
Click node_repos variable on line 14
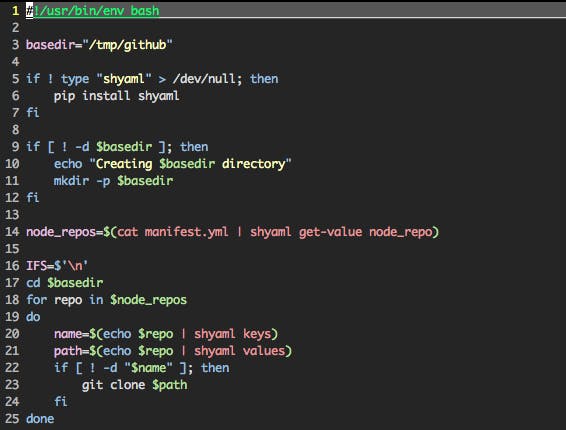click(x=61, y=232)
